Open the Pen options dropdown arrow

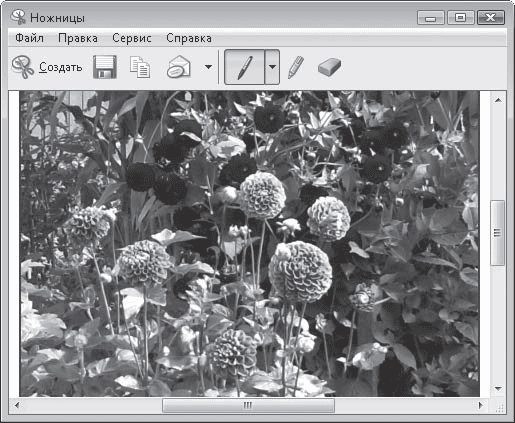272,67
